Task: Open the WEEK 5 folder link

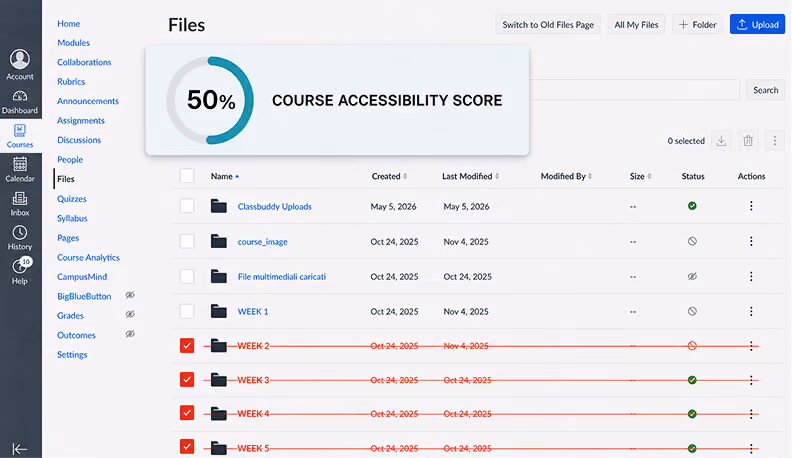Action: (254, 448)
